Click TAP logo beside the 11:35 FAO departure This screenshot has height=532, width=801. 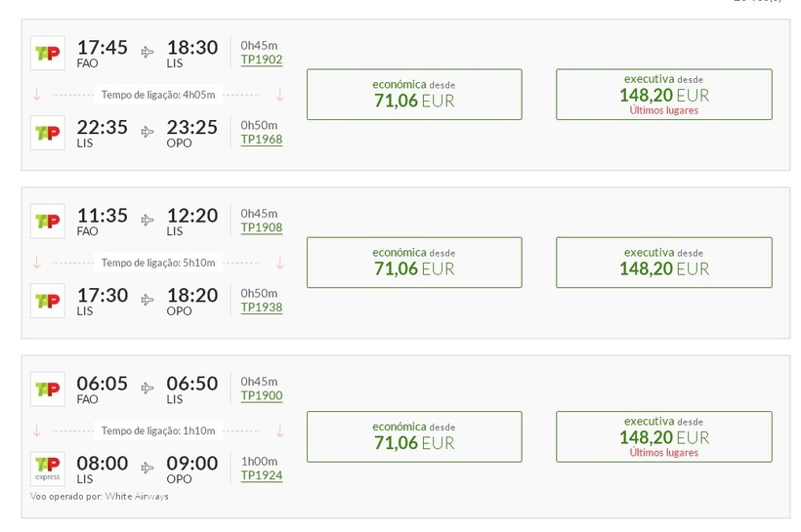pyautogui.click(x=47, y=221)
